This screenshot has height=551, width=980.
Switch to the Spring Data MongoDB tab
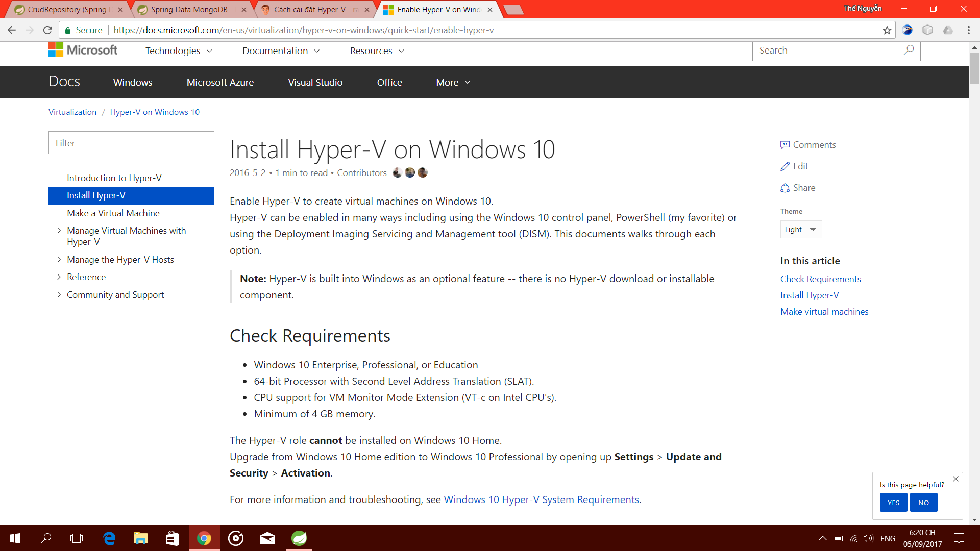point(191,9)
